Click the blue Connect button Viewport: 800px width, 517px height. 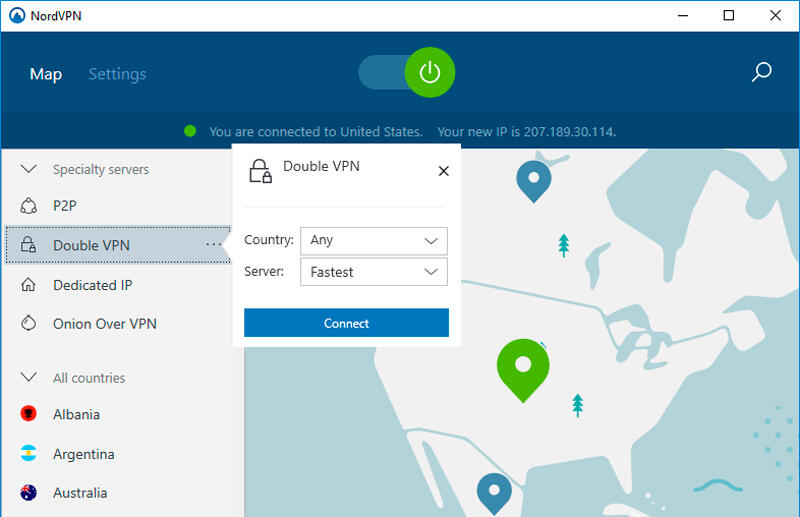tap(346, 323)
